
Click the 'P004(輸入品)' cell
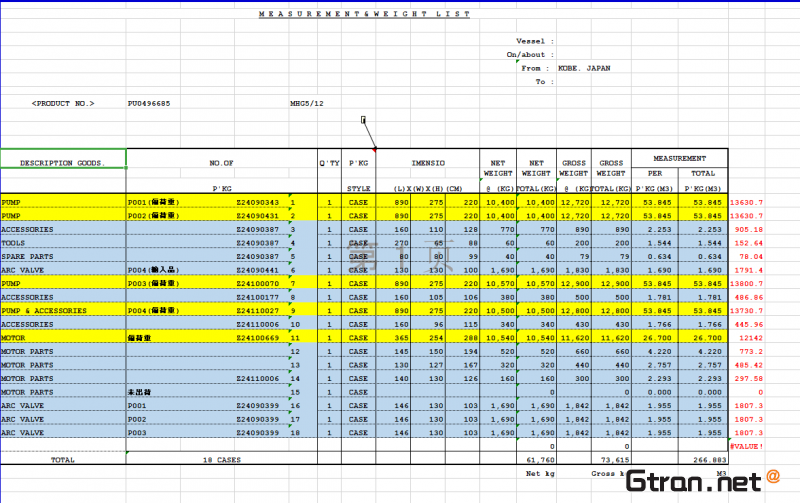pyautogui.click(x=153, y=270)
